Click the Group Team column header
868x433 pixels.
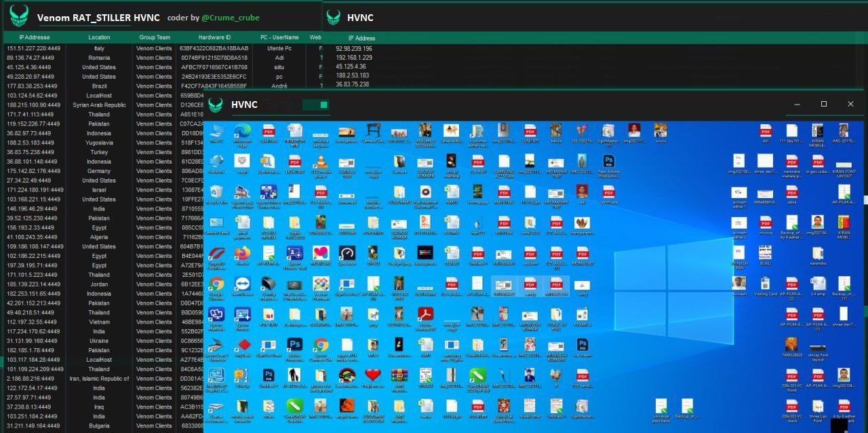tap(155, 37)
